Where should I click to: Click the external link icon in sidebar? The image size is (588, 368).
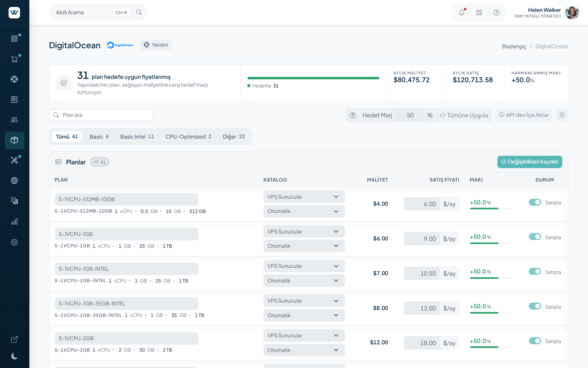14,339
